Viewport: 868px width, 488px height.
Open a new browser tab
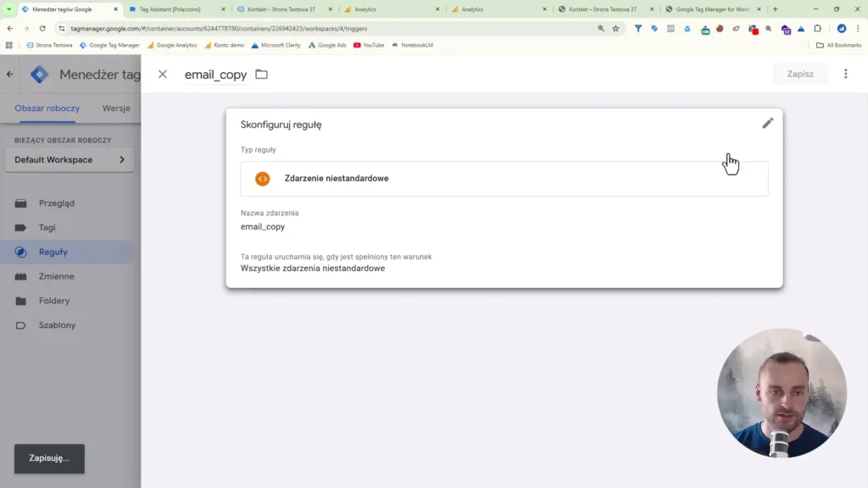[x=775, y=8]
